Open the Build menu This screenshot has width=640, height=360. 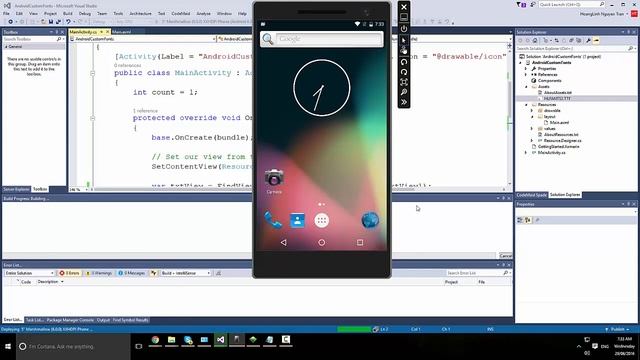68,13
